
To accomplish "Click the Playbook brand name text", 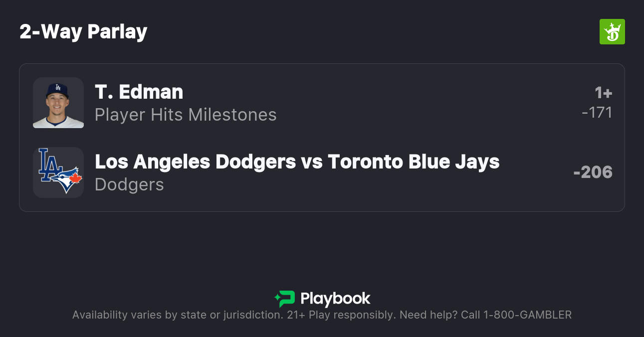I will click(335, 299).
